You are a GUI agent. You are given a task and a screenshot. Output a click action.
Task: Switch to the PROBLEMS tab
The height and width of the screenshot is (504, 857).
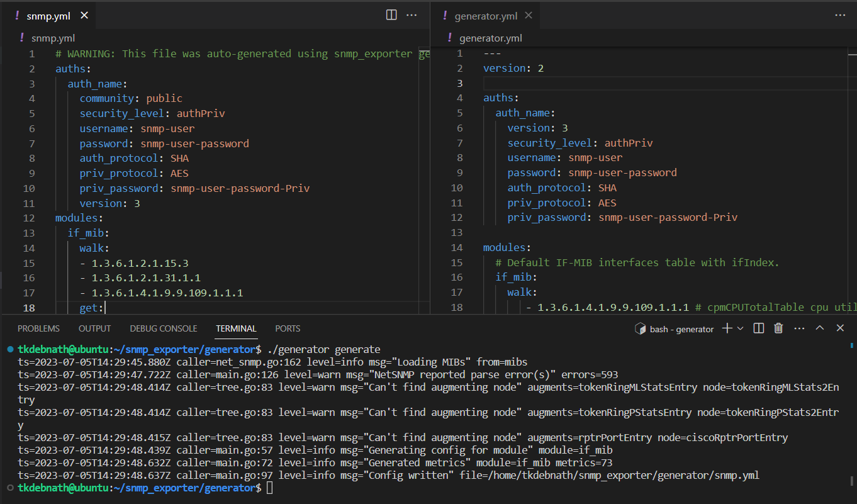coord(38,328)
